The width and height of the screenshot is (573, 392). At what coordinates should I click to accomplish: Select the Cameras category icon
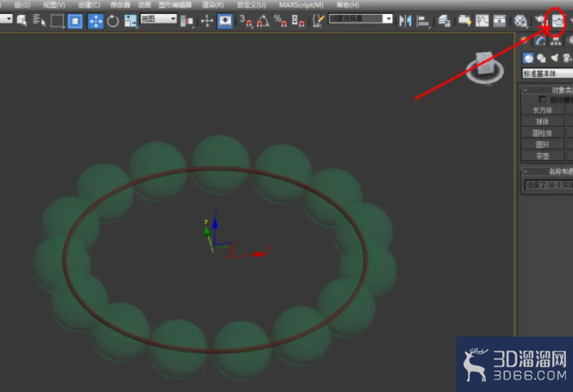click(x=567, y=58)
